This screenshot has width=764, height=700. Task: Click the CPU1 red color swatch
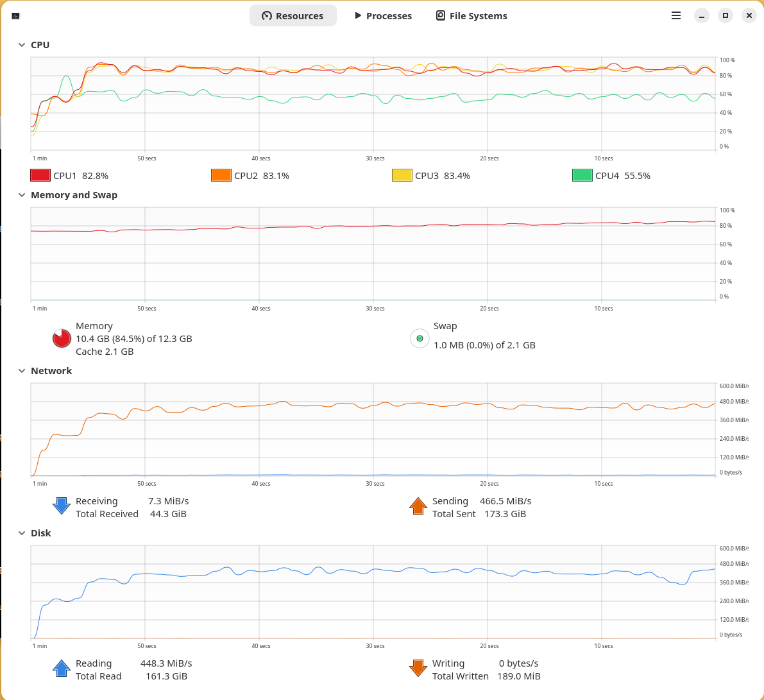[x=40, y=175]
